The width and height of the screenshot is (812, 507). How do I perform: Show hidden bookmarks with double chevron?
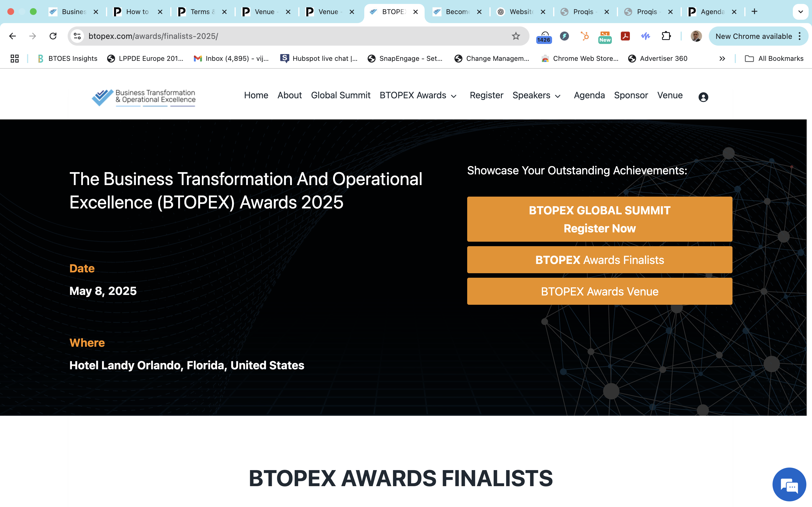click(722, 58)
